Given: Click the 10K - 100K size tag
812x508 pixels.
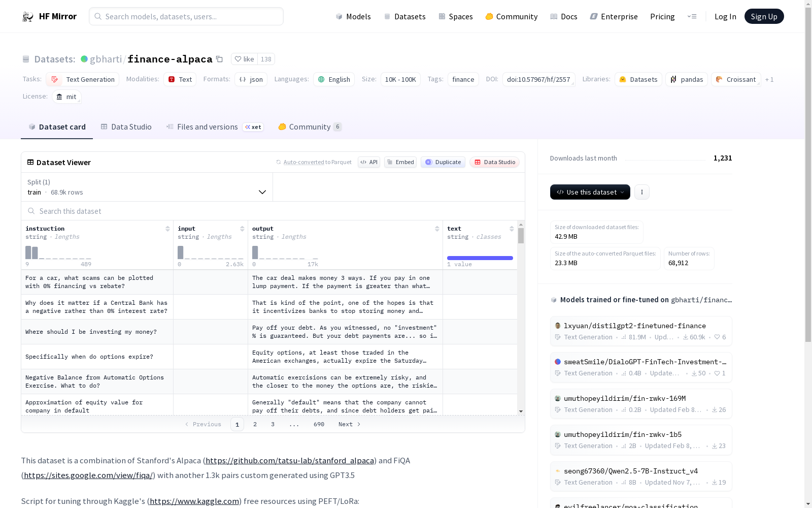Looking at the screenshot, I should [x=400, y=79].
